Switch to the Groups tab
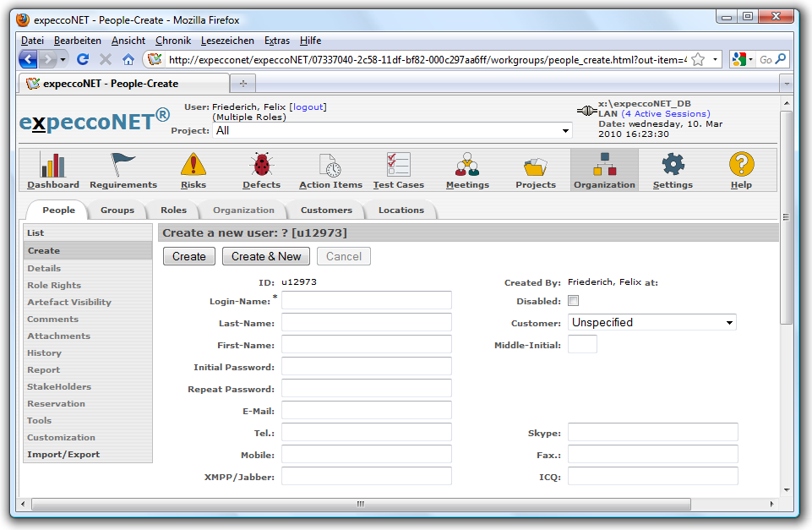Screen dimensions: 812x530 click(117, 210)
